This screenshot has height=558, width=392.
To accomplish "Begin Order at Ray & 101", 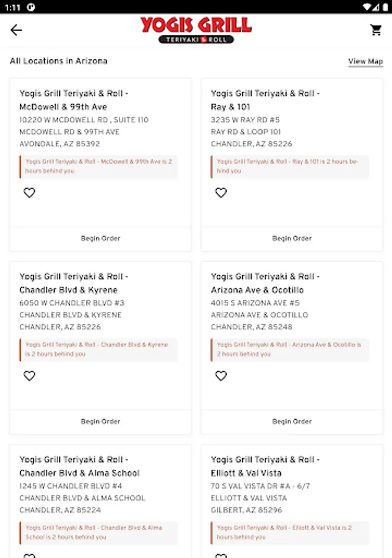I will click(292, 238).
